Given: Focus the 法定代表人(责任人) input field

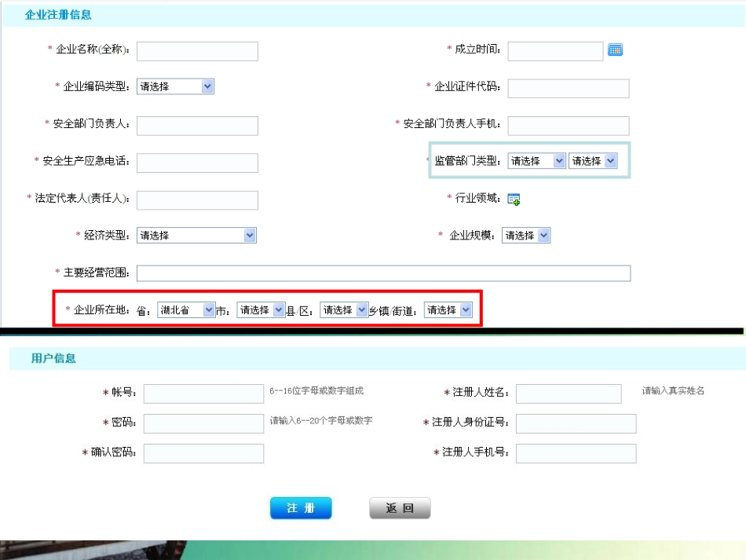Looking at the screenshot, I should point(197,200).
